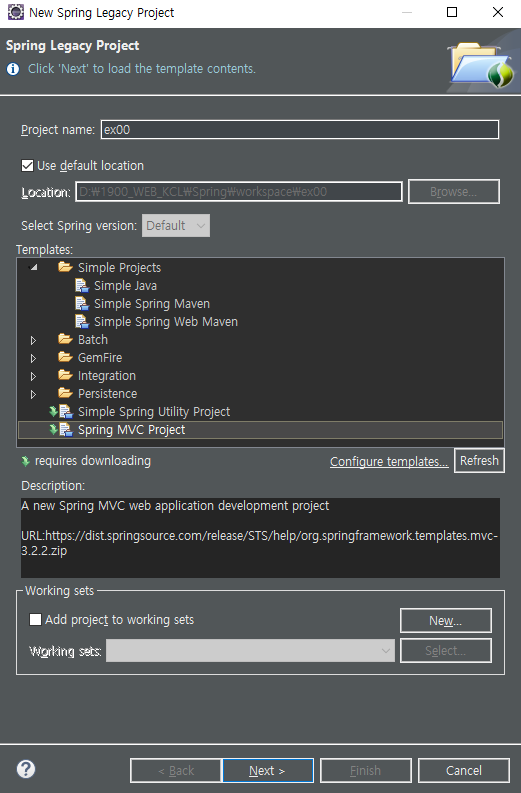Close the New Spring Legacy Project dialog

coord(498,12)
